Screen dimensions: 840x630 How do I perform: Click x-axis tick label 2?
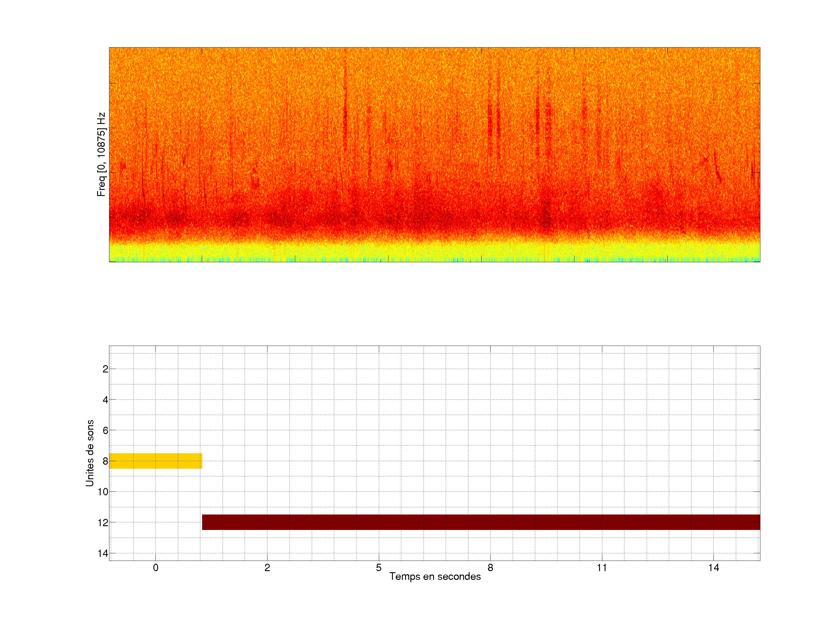point(267,568)
